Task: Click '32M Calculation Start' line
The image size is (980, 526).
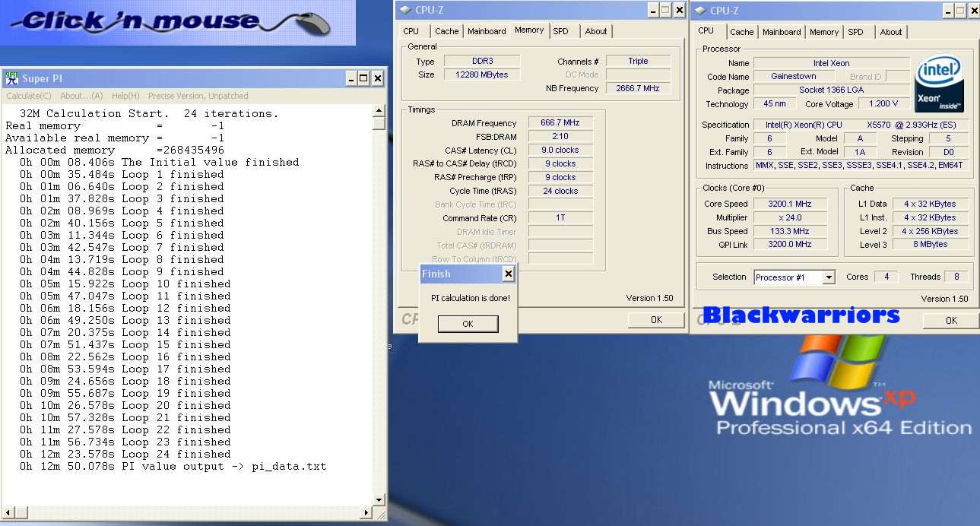Action: pyautogui.click(x=149, y=113)
